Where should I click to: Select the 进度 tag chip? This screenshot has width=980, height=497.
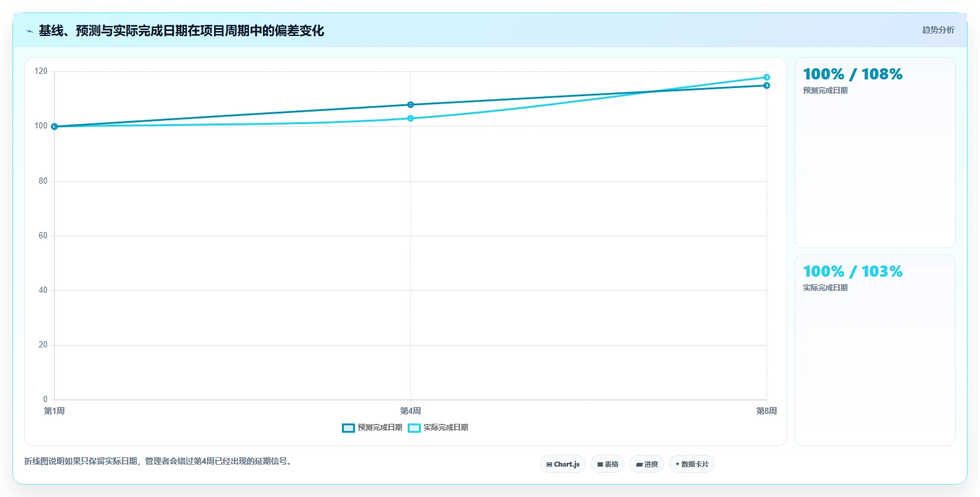click(x=647, y=464)
